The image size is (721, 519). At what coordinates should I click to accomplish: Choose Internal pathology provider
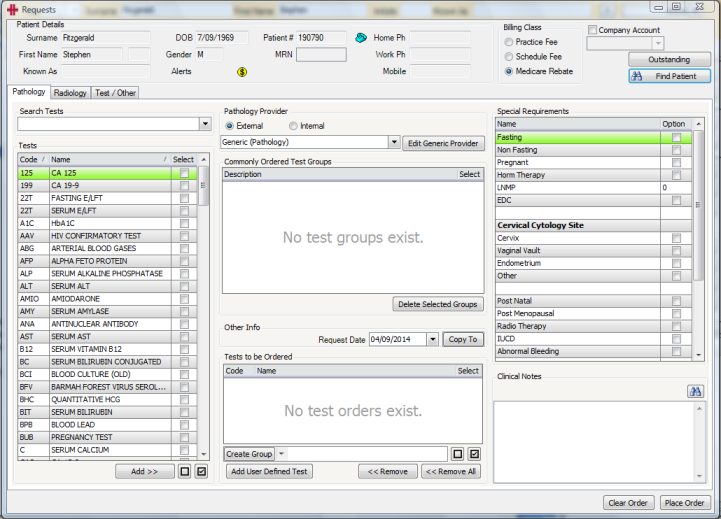pos(293,126)
